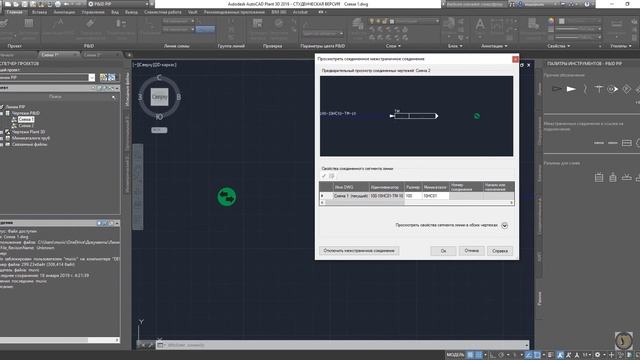Viewport: 640px width, 360px height.
Task: Click the green checkmark icon above the table
Action: tap(324, 176)
